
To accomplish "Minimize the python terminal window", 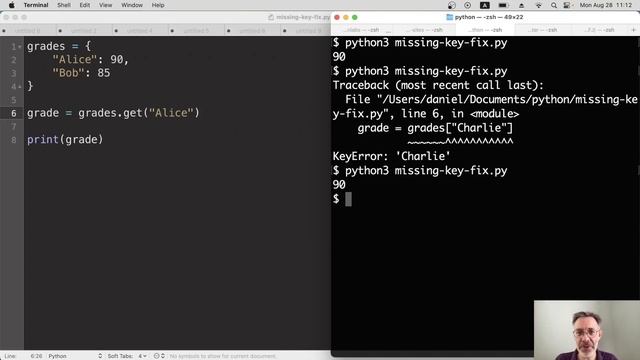I will point(346,17).
